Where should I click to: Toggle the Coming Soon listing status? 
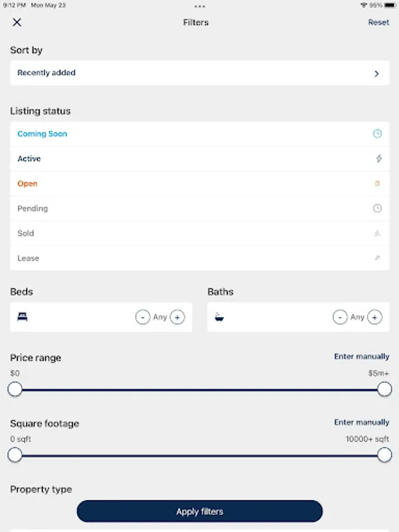click(43, 134)
